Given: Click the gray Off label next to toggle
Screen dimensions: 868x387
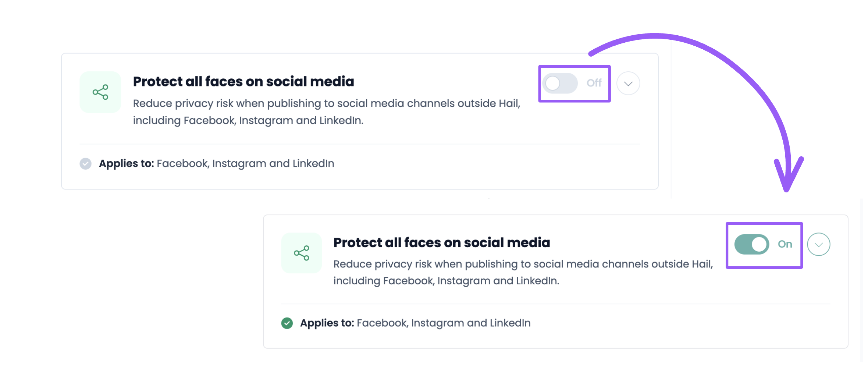Looking at the screenshot, I should tap(594, 83).
